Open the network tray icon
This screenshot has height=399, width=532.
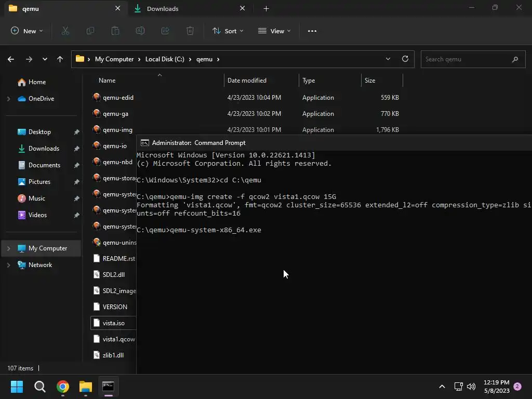pos(458,386)
